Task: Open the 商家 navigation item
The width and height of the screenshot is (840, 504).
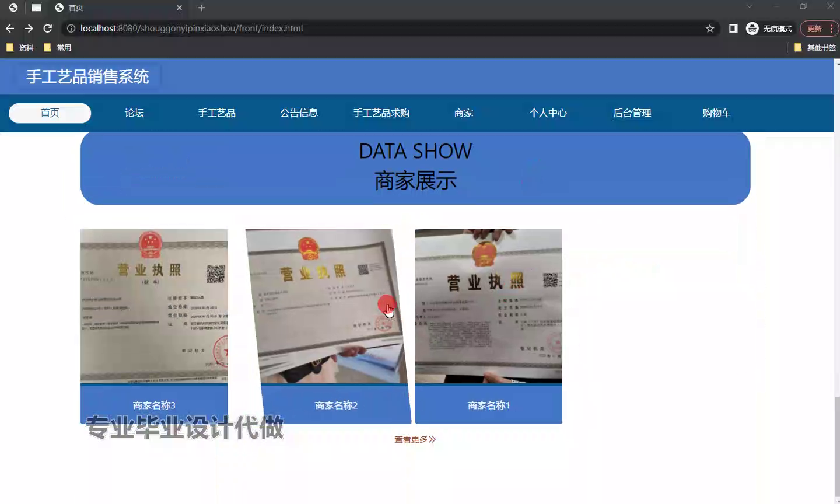Action: click(464, 113)
